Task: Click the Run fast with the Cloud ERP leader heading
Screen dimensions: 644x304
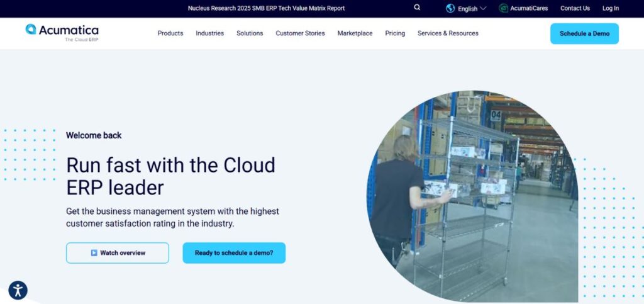Action: pyautogui.click(x=171, y=176)
